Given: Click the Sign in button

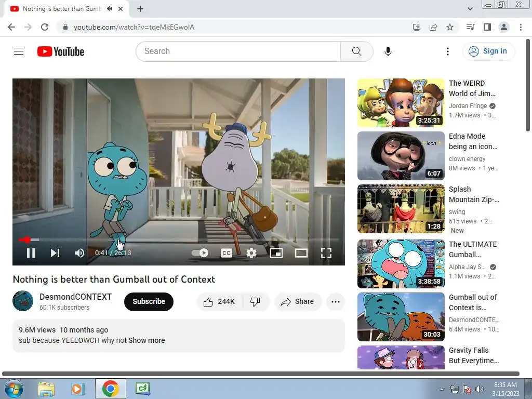Looking at the screenshot, I should point(488,51).
